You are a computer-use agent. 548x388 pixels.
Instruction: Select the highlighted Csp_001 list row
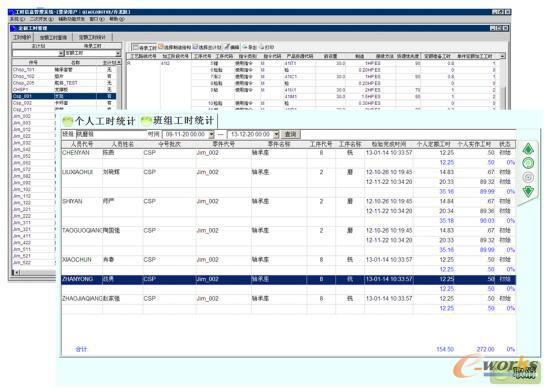[64, 96]
